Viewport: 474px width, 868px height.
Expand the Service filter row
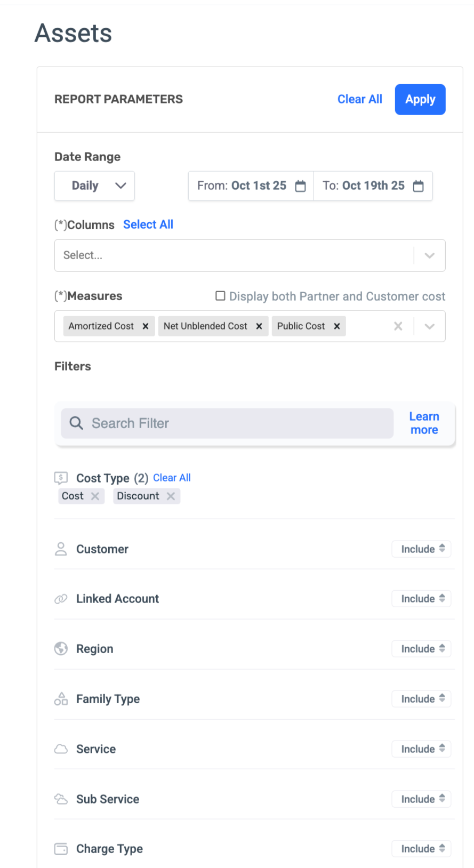pos(96,749)
